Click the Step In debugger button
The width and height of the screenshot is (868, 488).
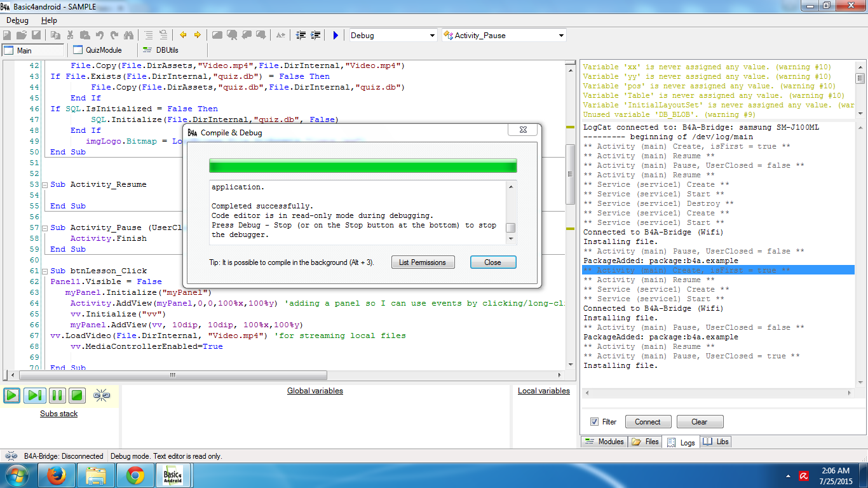click(34, 395)
